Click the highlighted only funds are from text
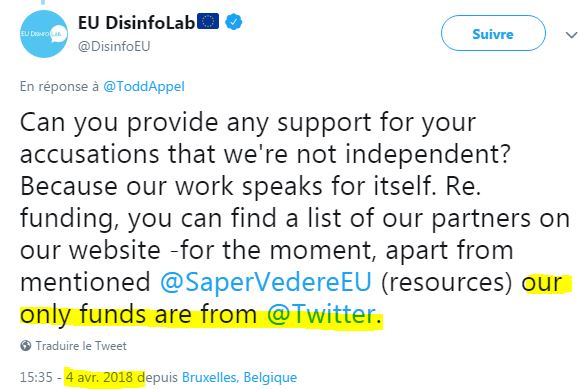 (x=138, y=315)
